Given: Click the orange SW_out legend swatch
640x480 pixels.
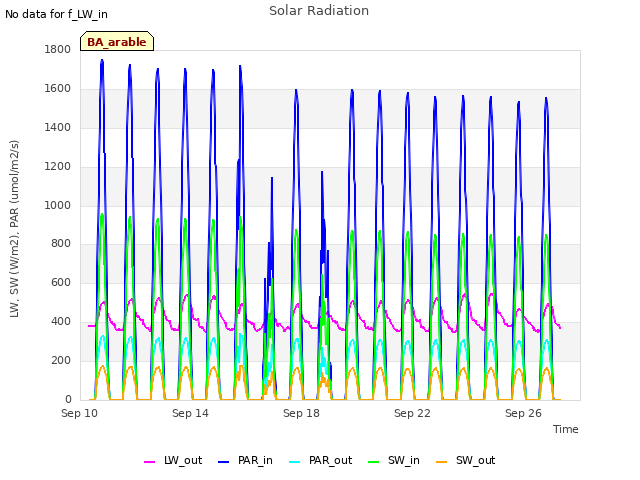Looking at the screenshot, I should pos(441,462).
